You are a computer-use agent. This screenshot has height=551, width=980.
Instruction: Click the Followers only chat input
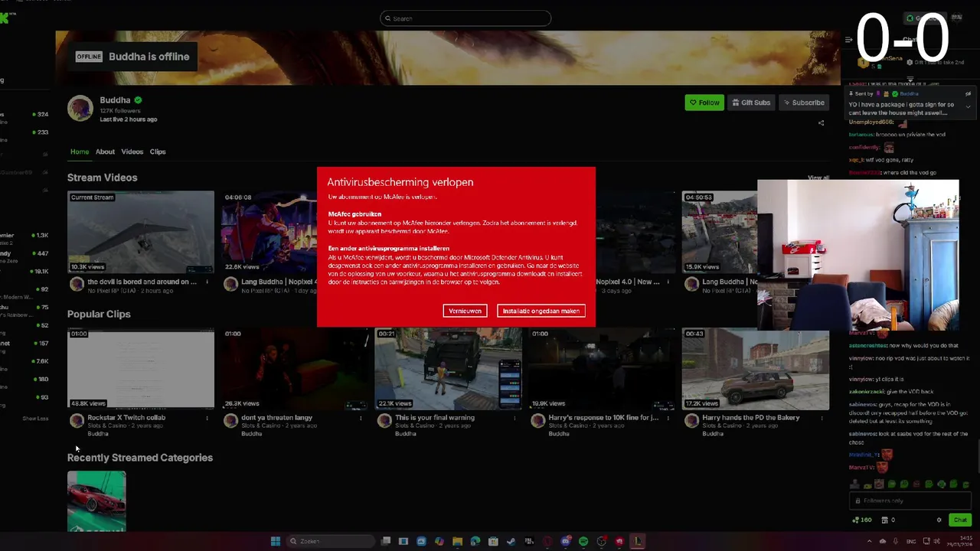pyautogui.click(x=910, y=500)
